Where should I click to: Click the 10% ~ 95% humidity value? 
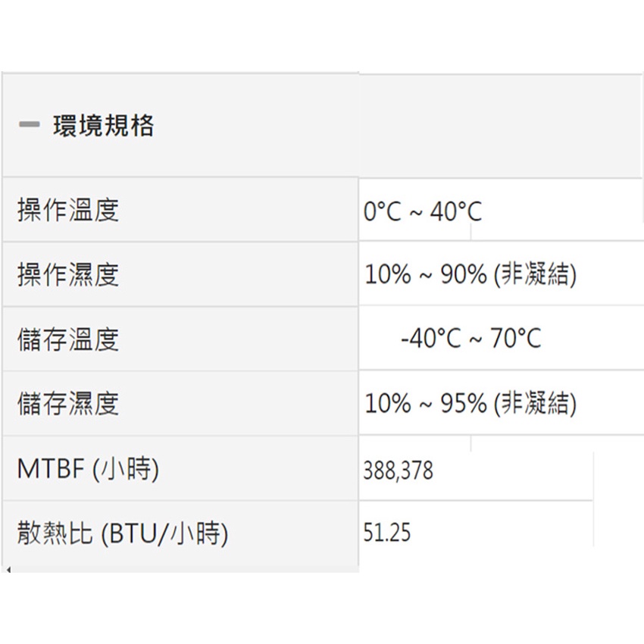[x=425, y=404]
